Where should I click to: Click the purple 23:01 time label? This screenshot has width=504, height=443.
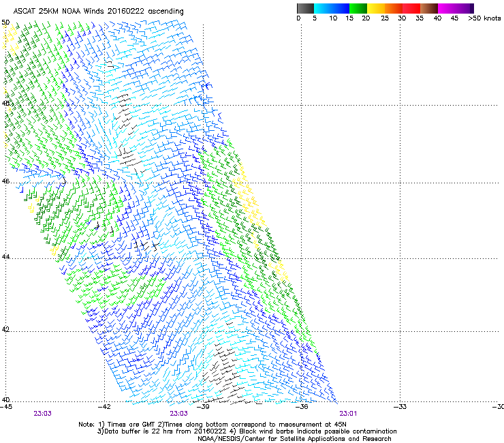tap(348, 414)
